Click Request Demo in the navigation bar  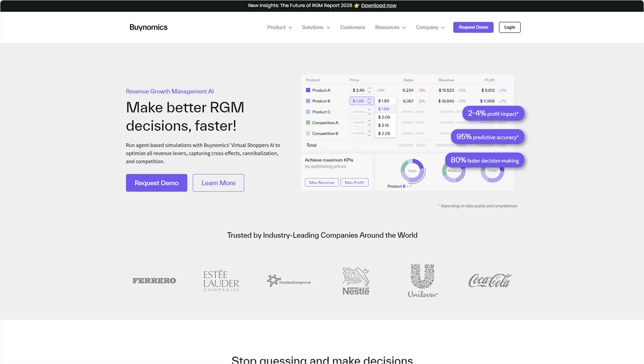[473, 27]
